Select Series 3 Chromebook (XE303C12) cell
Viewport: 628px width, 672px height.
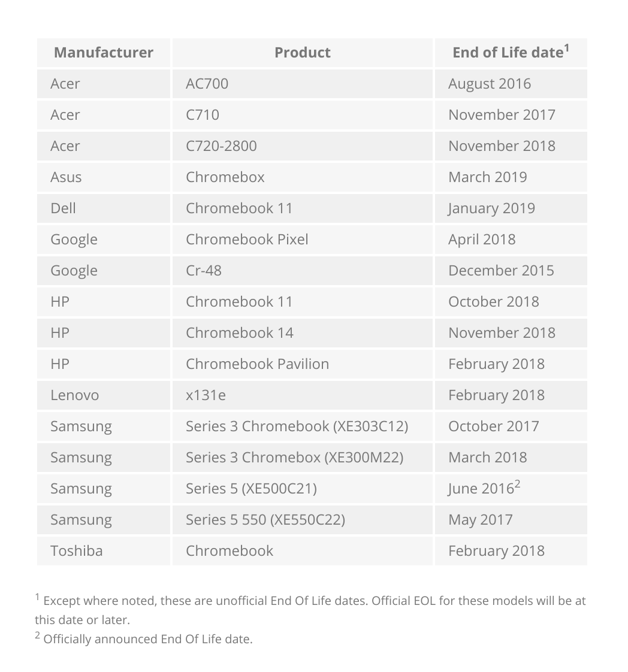(x=302, y=426)
